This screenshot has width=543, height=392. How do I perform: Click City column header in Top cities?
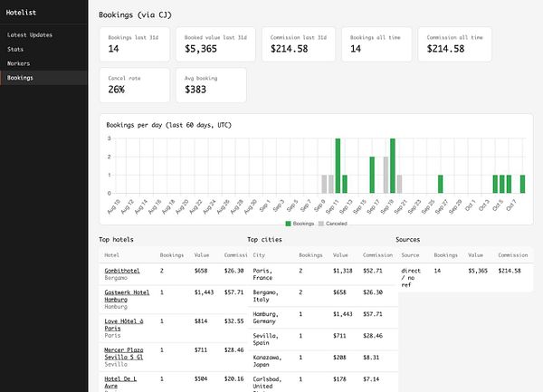click(259, 255)
